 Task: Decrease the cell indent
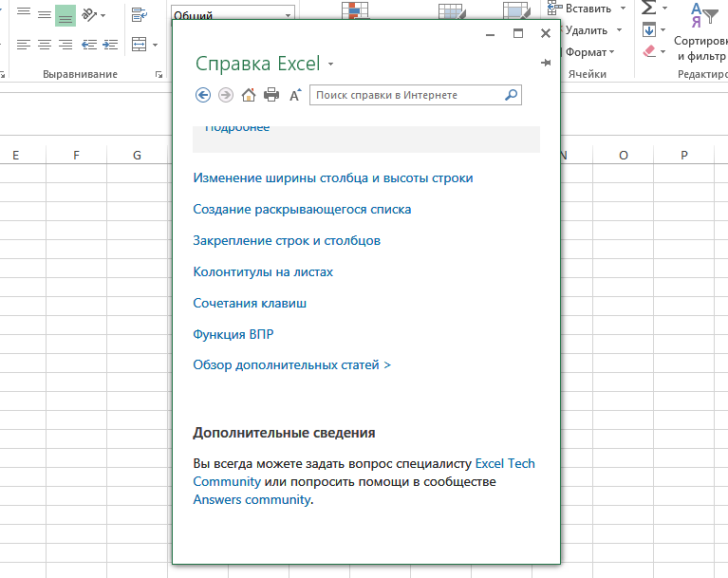(89, 45)
